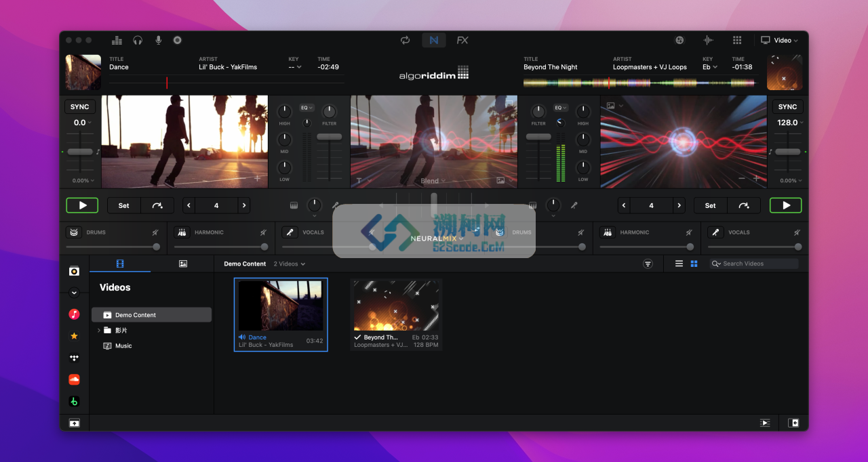
Task: Click the left channel FILTER knob
Action: tap(330, 111)
